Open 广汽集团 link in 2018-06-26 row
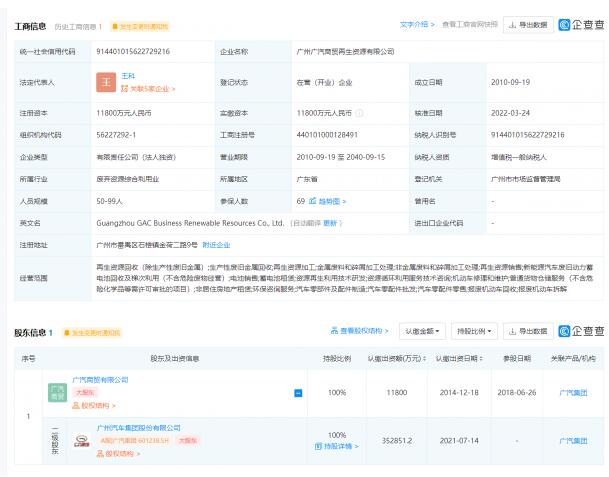609x477 pixels. point(573,393)
